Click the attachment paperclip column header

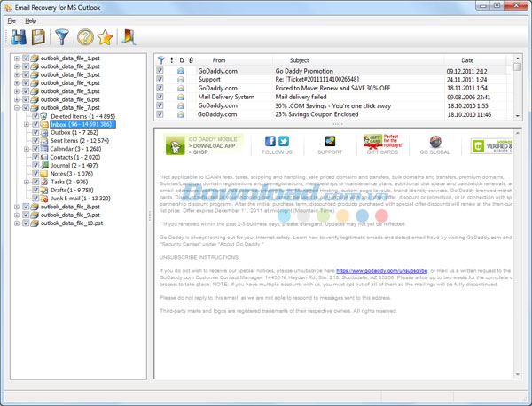click(x=191, y=60)
